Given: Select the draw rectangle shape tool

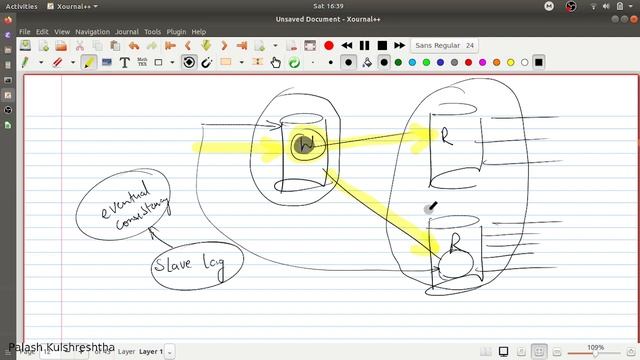Looking at the screenshot, I should [x=158, y=62].
